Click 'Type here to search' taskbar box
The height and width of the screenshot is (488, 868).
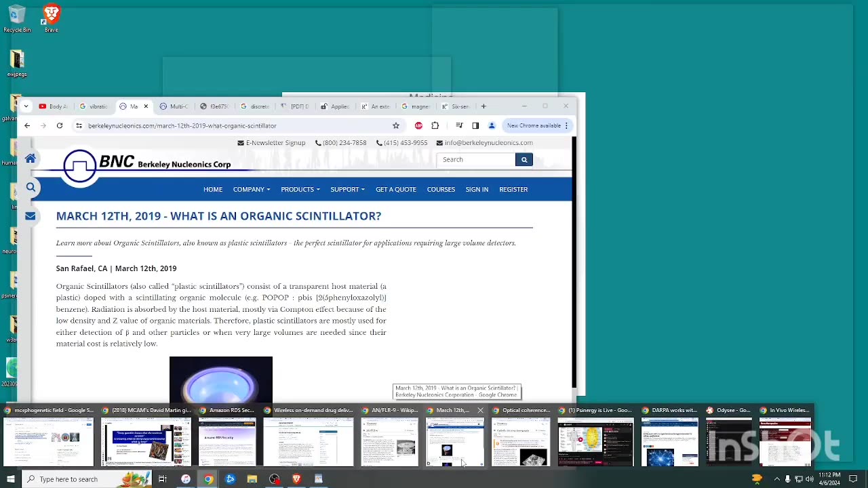click(x=87, y=479)
